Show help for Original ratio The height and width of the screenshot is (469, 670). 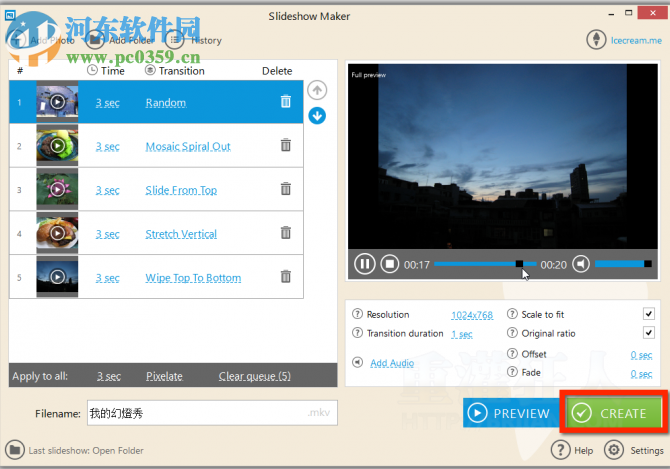coord(512,333)
